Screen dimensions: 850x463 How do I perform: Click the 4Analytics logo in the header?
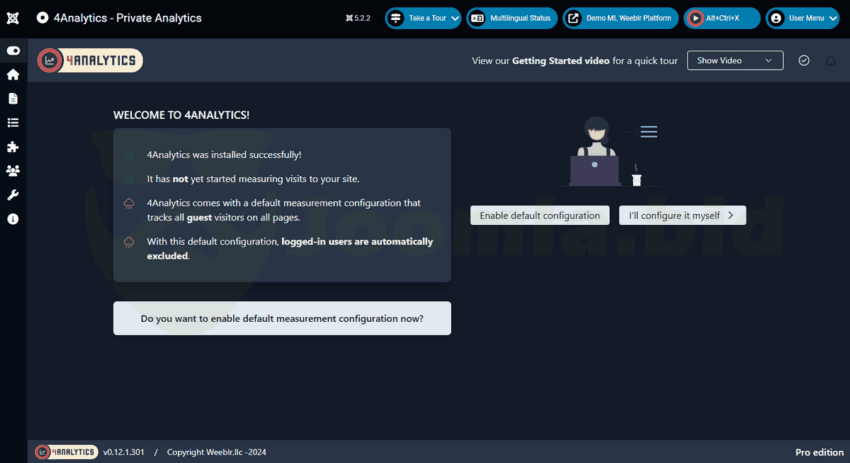(90, 61)
